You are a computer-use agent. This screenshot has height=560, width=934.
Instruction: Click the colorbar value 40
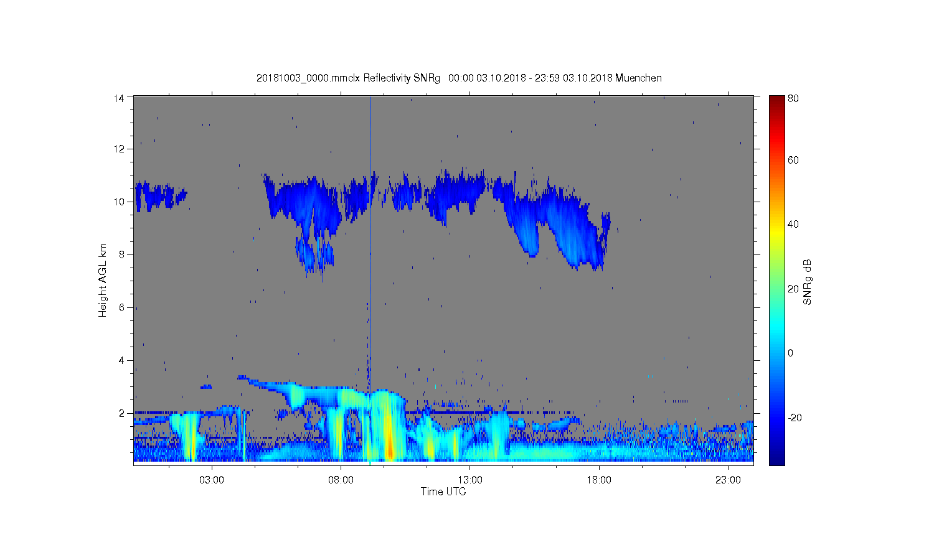coord(793,225)
